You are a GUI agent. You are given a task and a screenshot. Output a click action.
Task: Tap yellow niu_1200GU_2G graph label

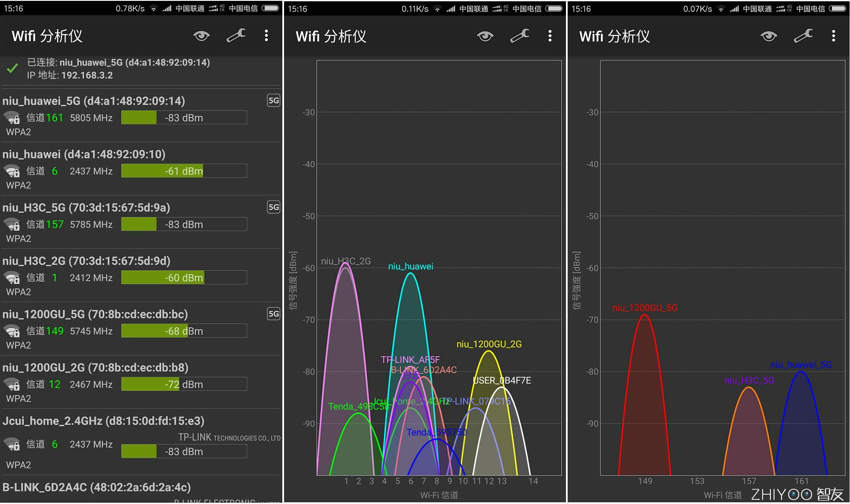point(489,344)
